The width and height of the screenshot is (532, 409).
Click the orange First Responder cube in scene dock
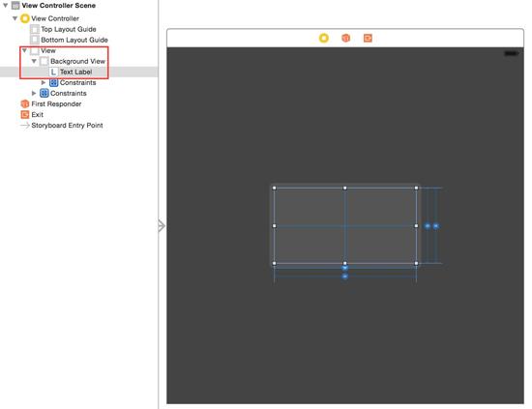coord(345,38)
